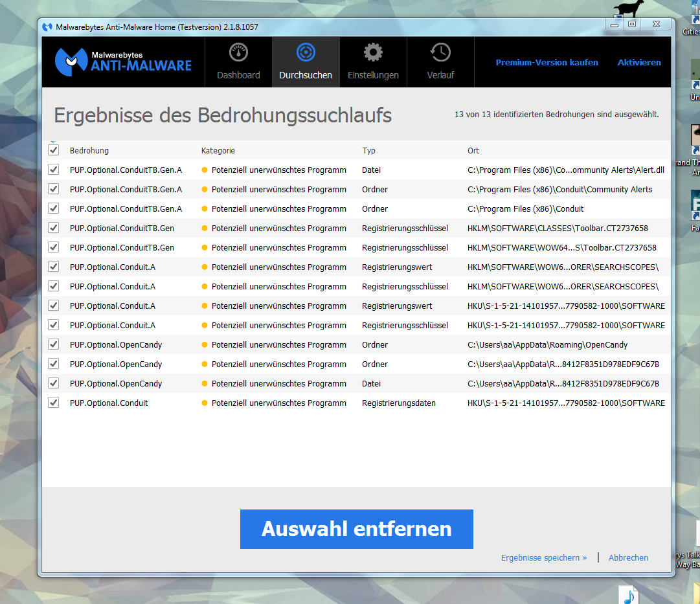This screenshot has width=700, height=604.
Task: Open the goat icon on the desktop
Action: [628, 9]
